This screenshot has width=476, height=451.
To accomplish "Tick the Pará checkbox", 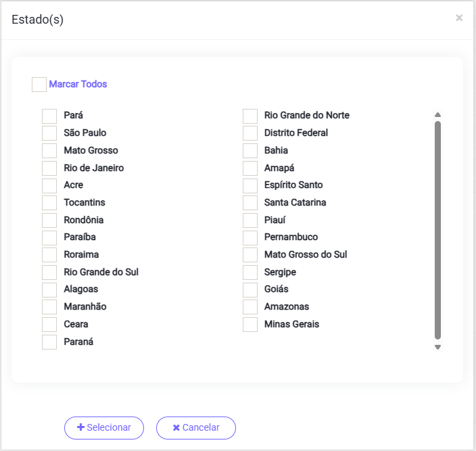I will pyautogui.click(x=49, y=116).
